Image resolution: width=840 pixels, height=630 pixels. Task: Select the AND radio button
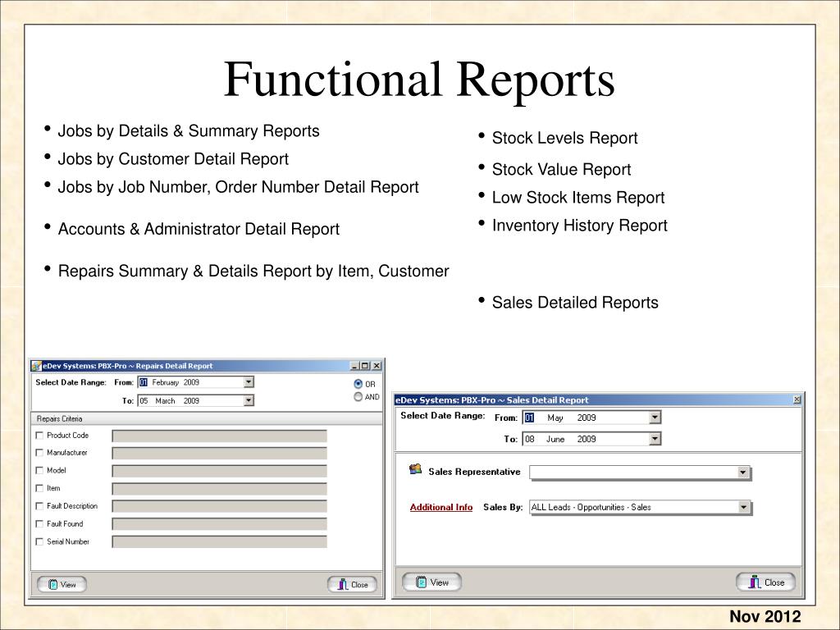pyautogui.click(x=358, y=397)
